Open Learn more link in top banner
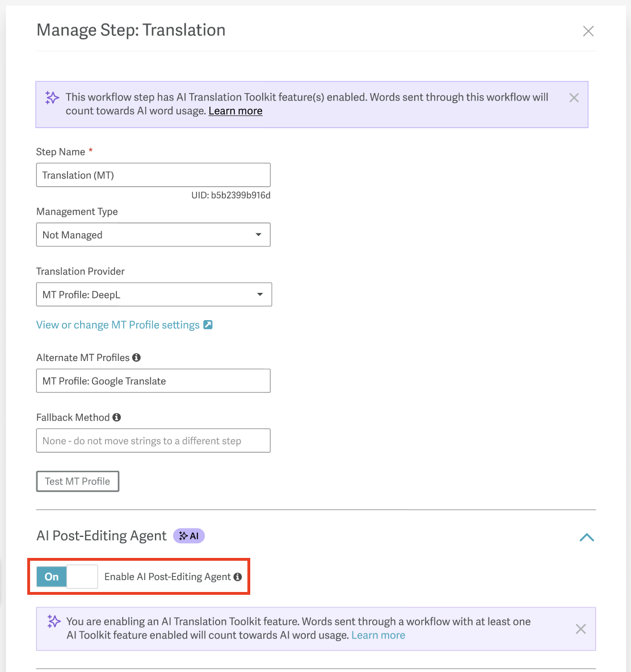Image resolution: width=631 pixels, height=672 pixels. coord(235,111)
